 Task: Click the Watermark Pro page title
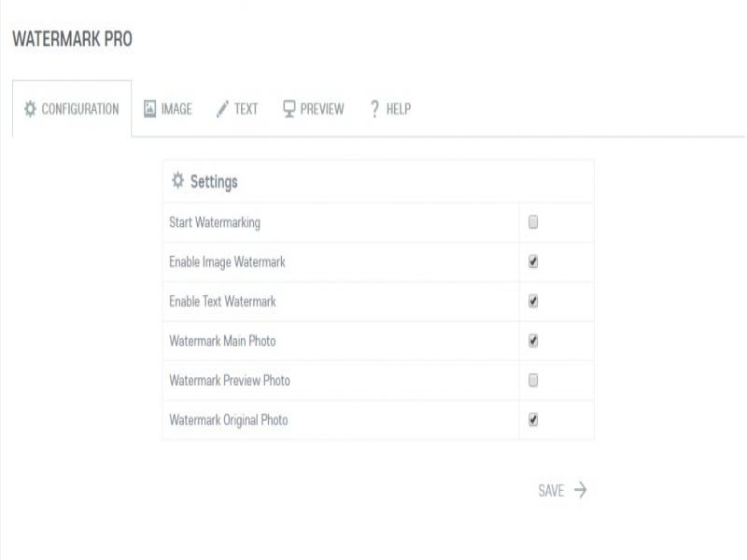(72, 40)
